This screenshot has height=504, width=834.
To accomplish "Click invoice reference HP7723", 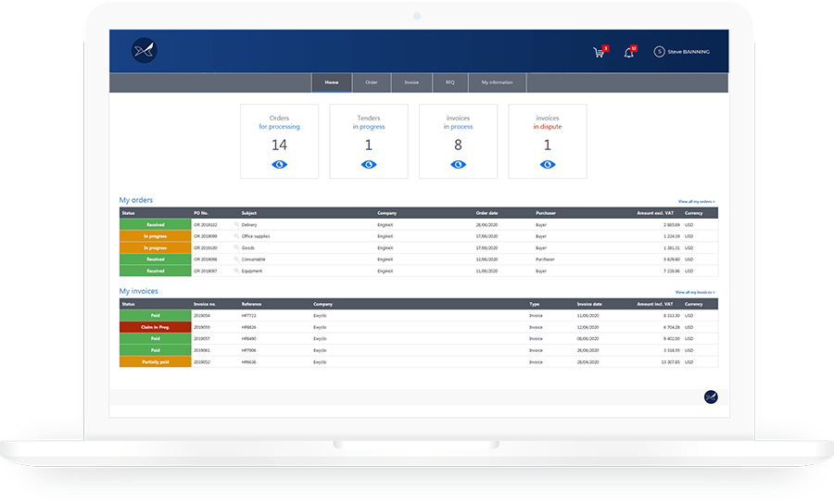I will (249, 316).
